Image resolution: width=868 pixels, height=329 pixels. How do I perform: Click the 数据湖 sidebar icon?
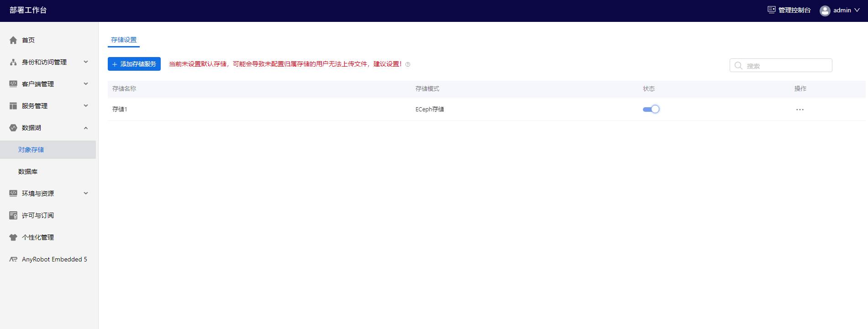[x=13, y=128]
